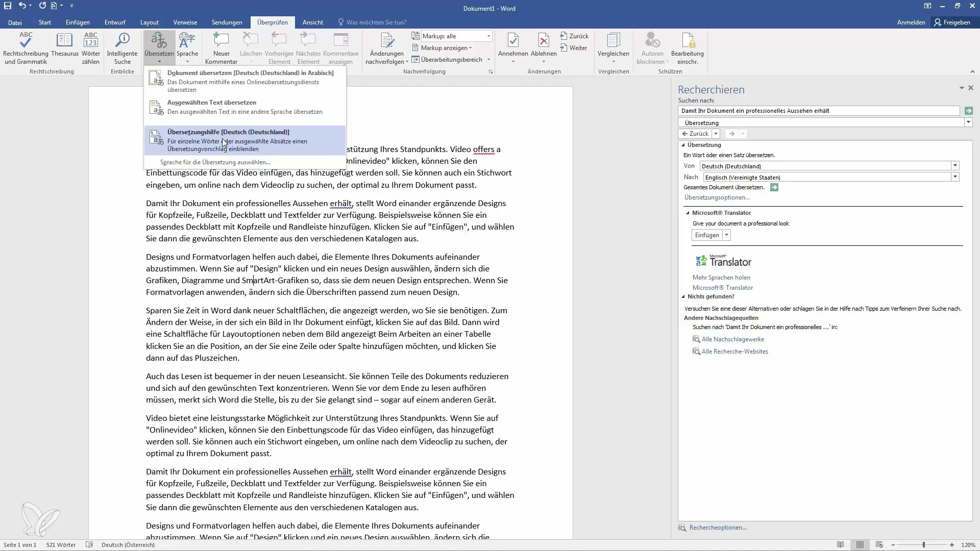Click the Annehmen changes icon

513,41
